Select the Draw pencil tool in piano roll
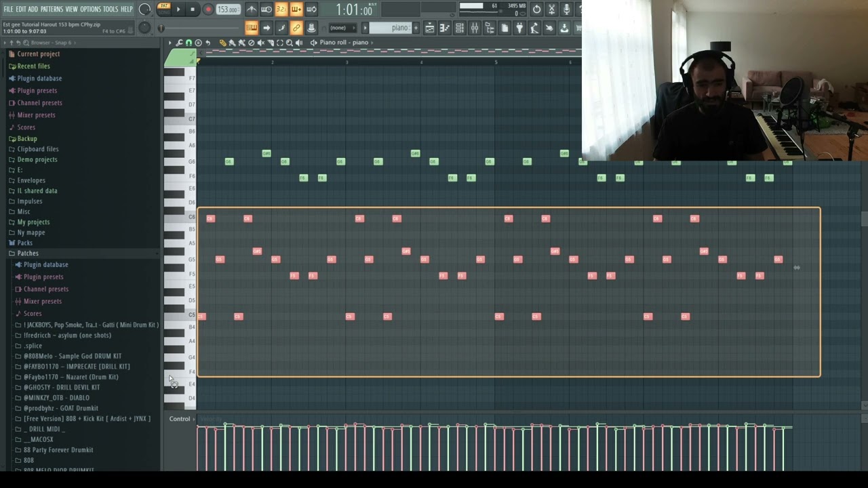868x488 pixels. coord(222,43)
